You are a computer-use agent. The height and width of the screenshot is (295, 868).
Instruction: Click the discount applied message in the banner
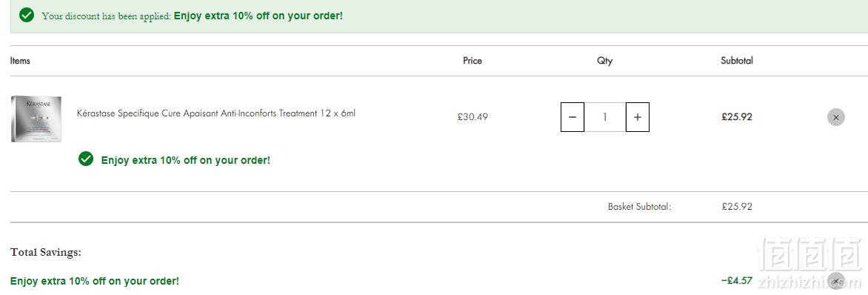(192, 16)
